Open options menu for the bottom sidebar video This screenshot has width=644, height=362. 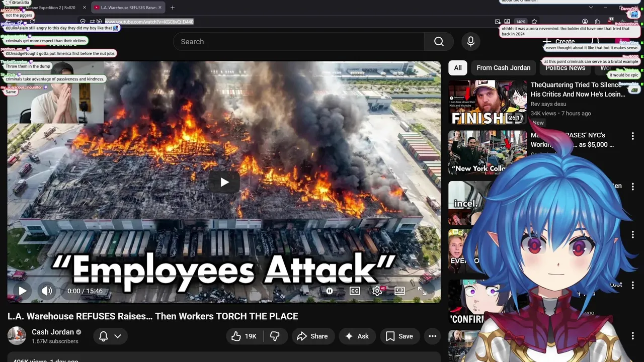(x=633, y=335)
